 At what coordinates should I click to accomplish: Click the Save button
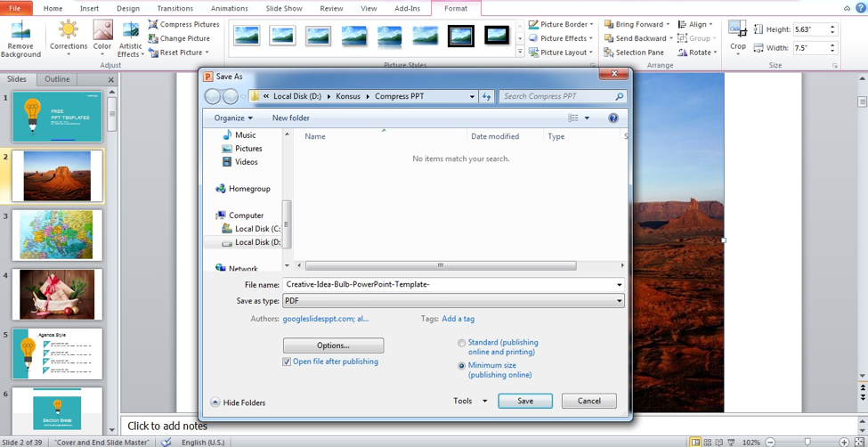click(524, 401)
